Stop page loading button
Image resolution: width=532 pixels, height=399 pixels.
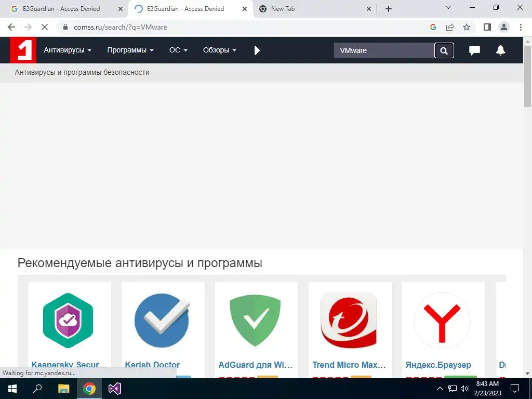click(x=45, y=27)
